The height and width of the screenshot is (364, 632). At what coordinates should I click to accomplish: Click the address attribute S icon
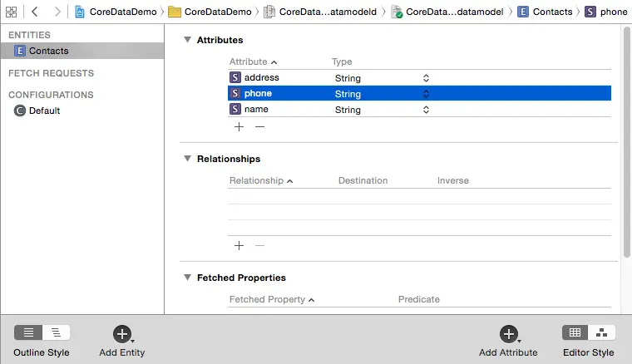tap(235, 77)
